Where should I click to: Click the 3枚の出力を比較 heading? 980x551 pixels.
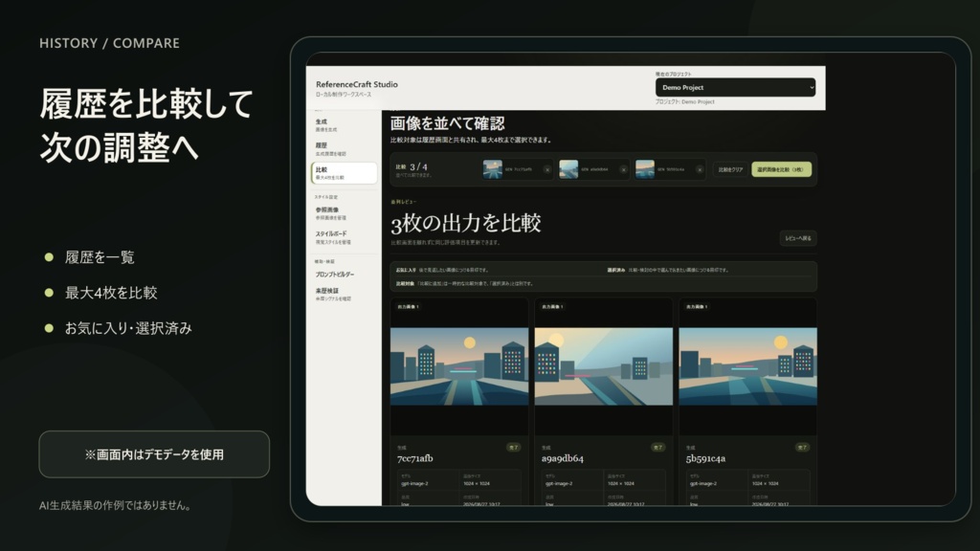(x=466, y=223)
